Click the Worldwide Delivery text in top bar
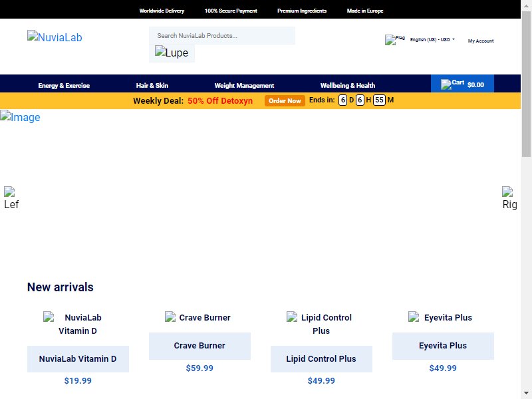Image resolution: width=532 pixels, height=399 pixels. click(x=162, y=11)
